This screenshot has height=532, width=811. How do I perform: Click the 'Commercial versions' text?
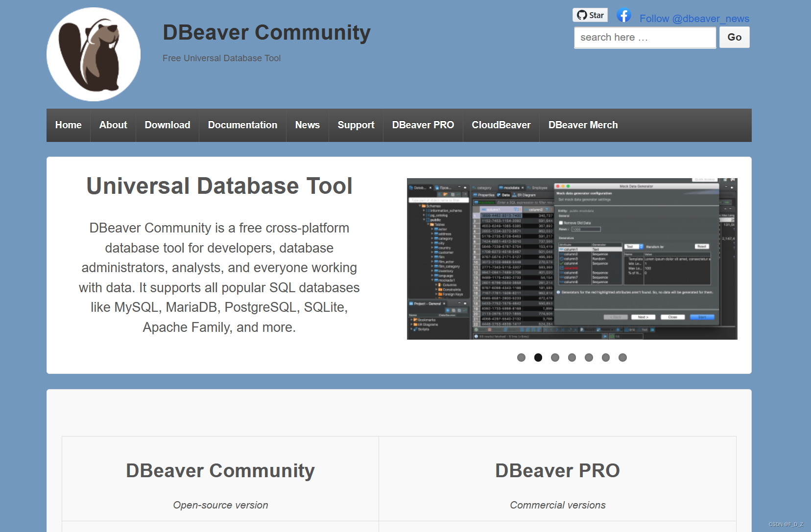coord(558,505)
